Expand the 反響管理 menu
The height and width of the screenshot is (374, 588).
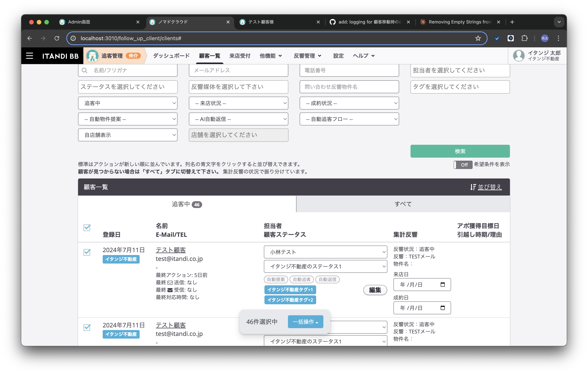click(307, 56)
